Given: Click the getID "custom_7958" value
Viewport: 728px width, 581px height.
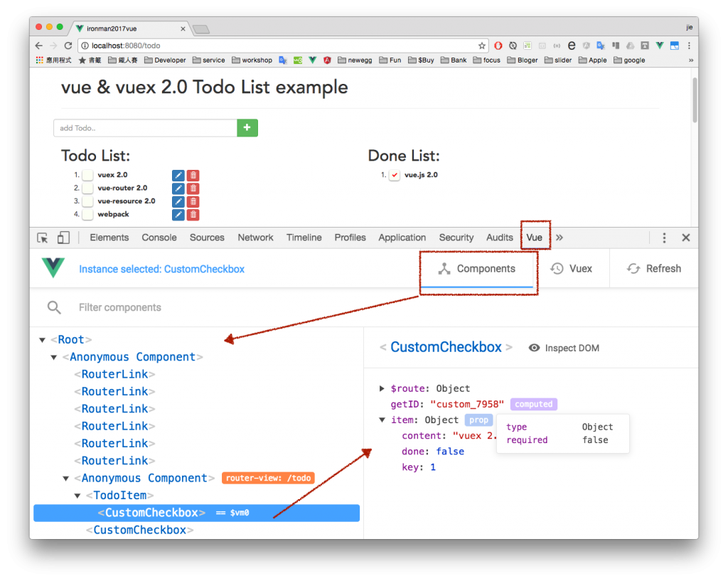Looking at the screenshot, I should click(466, 404).
